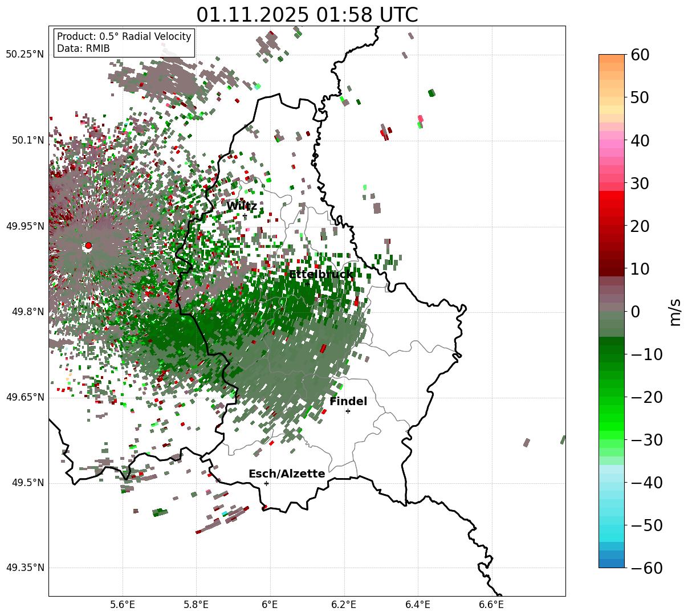Click the Esch/Alzette cross marker
The height and width of the screenshot is (616, 688).
[266, 483]
